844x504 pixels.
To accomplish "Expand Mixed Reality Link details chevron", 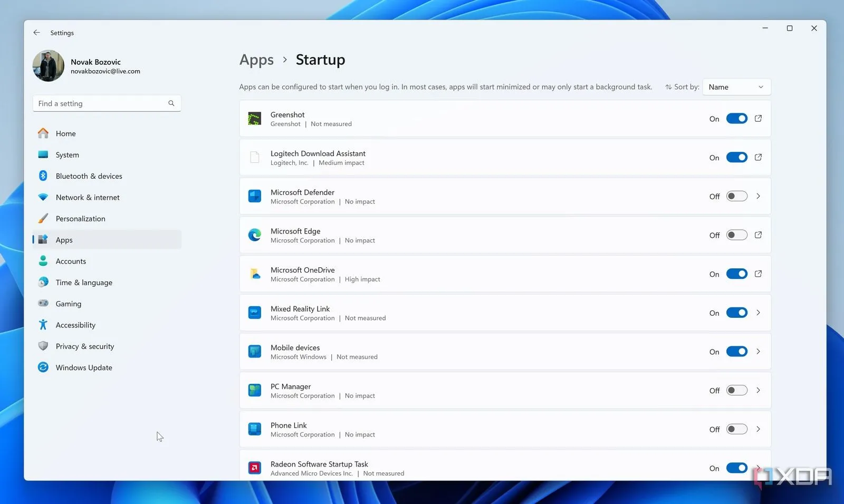I will pos(758,313).
